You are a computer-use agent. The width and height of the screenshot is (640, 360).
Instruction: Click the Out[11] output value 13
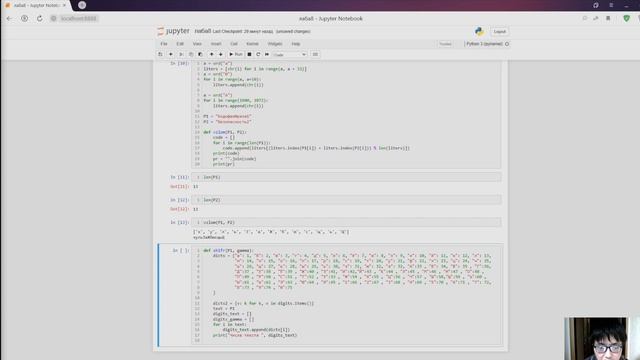[x=196, y=187]
